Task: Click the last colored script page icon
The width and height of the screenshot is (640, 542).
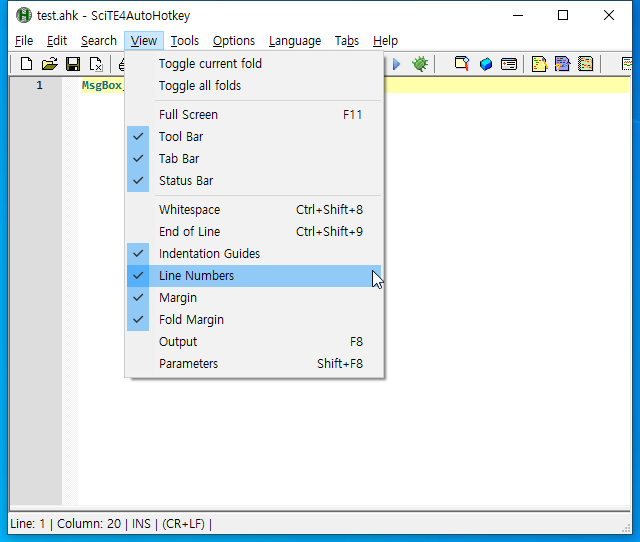Action: coord(585,64)
